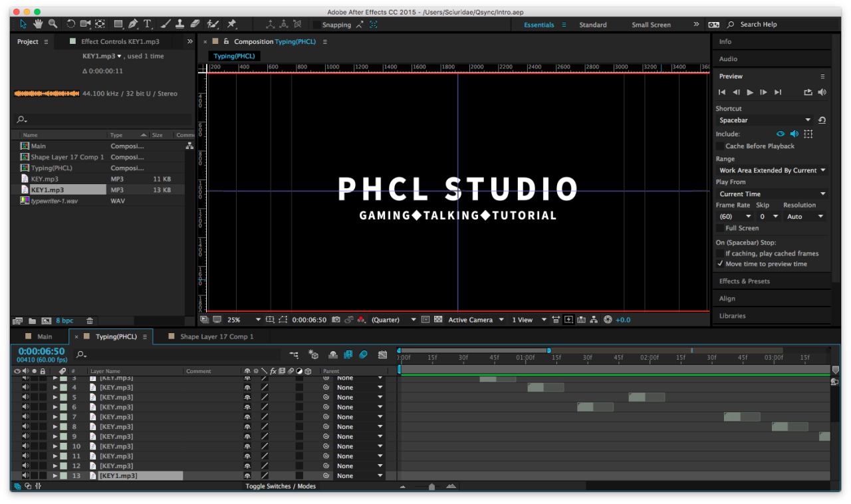The width and height of the screenshot is (851, 504).
Task: Click the timeline zoom slider handle
Action: [x=431, y=487]
